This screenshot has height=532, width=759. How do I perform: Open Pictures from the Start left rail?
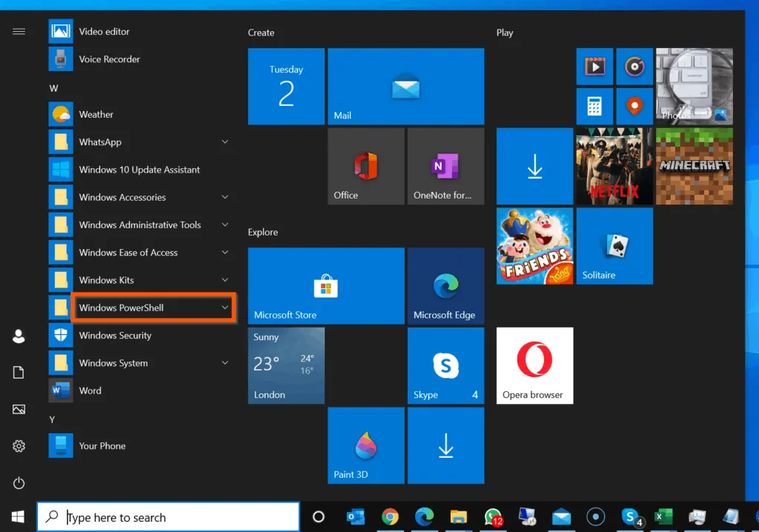coord(19,410)
